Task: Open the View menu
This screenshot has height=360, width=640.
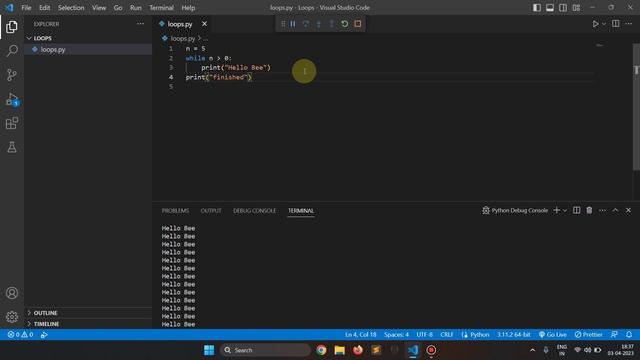Action: coord(99,8)
